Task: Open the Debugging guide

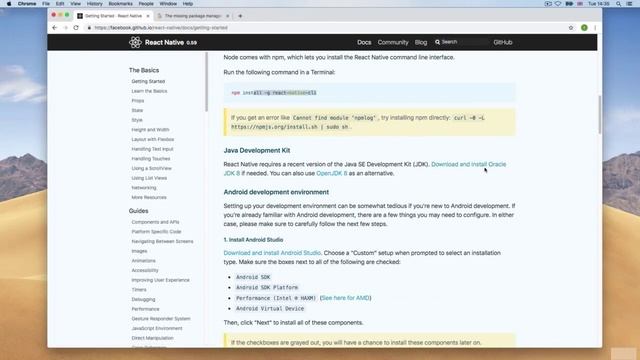Action: pyautogui.click(x=143, y=299)
